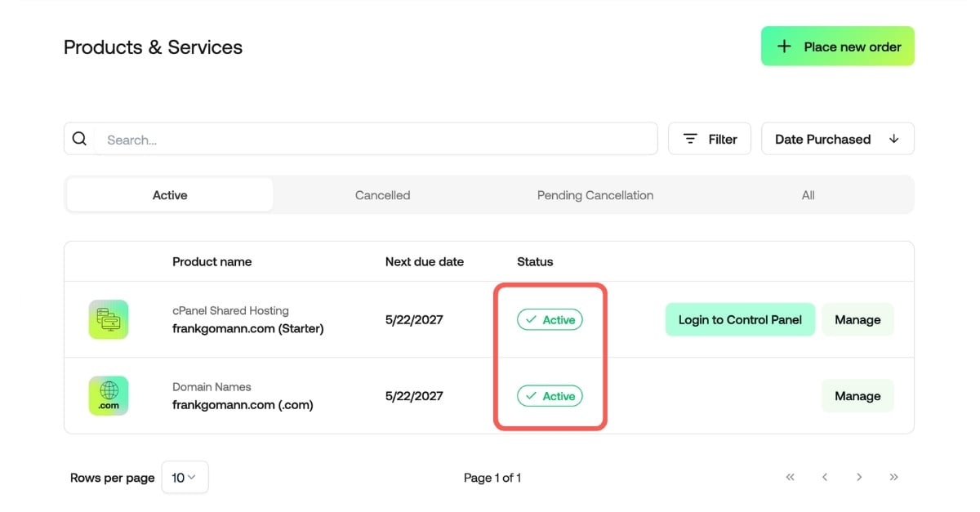
Task: Go to last page pagination arrow
Action: [894, 477]
